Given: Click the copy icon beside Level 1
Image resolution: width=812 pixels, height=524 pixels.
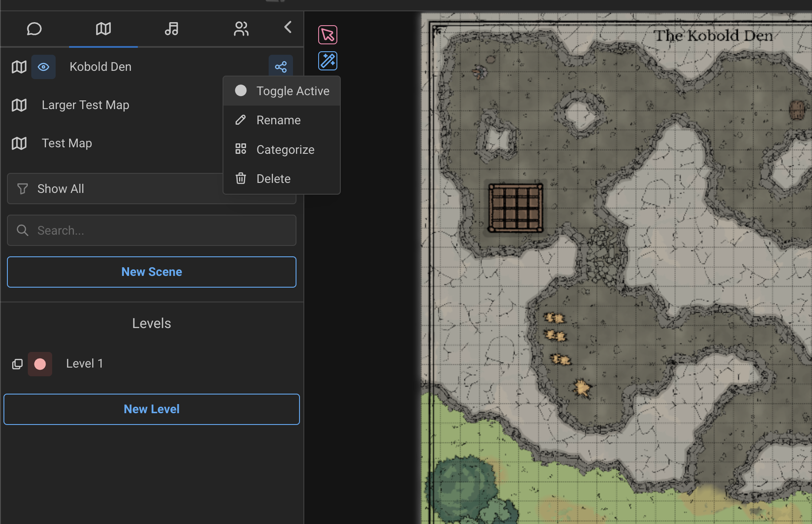Looking at the screenshot, I should pos(17,364).
